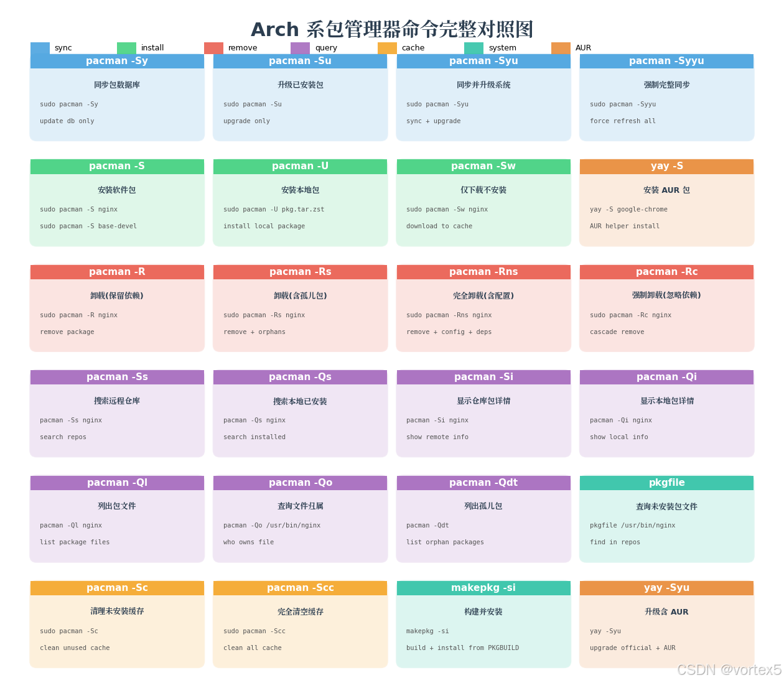Click the 'show remote info' text
The width and height of the screenshot is (784, 683).
(x=437, y=437)
